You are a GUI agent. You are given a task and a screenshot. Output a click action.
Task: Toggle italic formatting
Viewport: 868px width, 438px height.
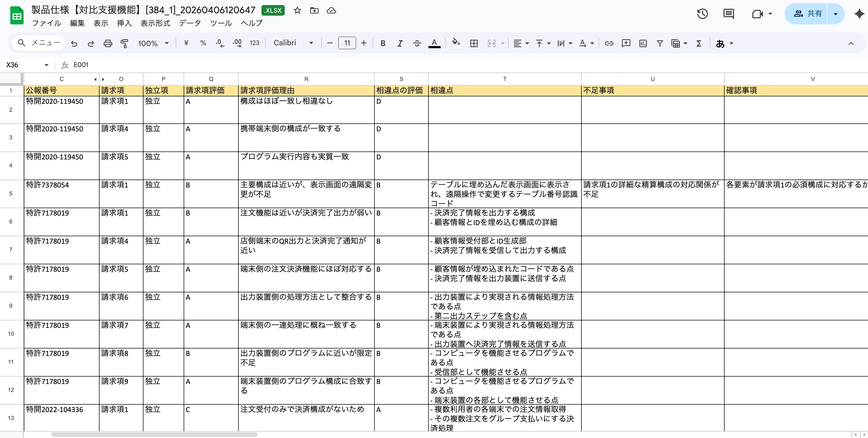pos(400,43)
